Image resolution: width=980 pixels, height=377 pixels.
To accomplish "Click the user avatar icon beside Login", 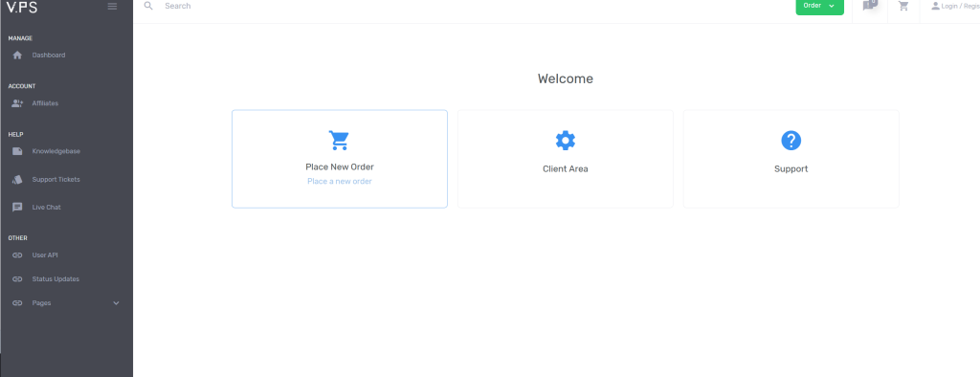I will coord(935,7).
